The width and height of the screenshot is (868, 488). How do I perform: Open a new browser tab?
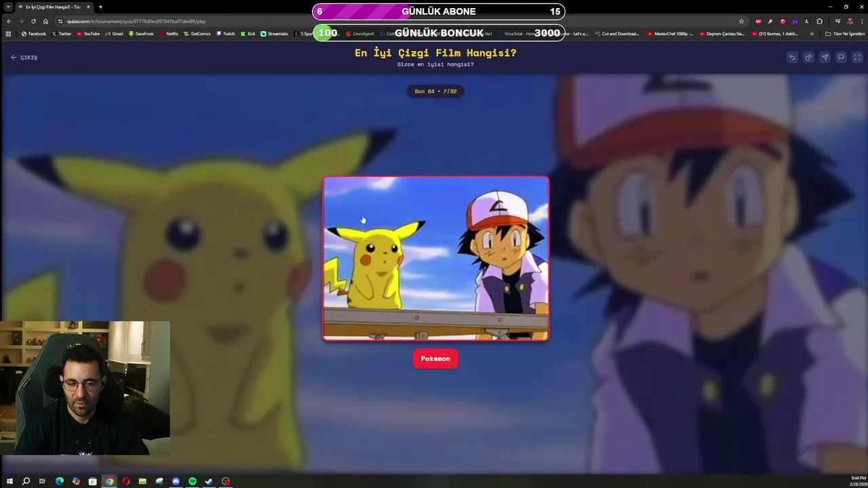[100, 7]
